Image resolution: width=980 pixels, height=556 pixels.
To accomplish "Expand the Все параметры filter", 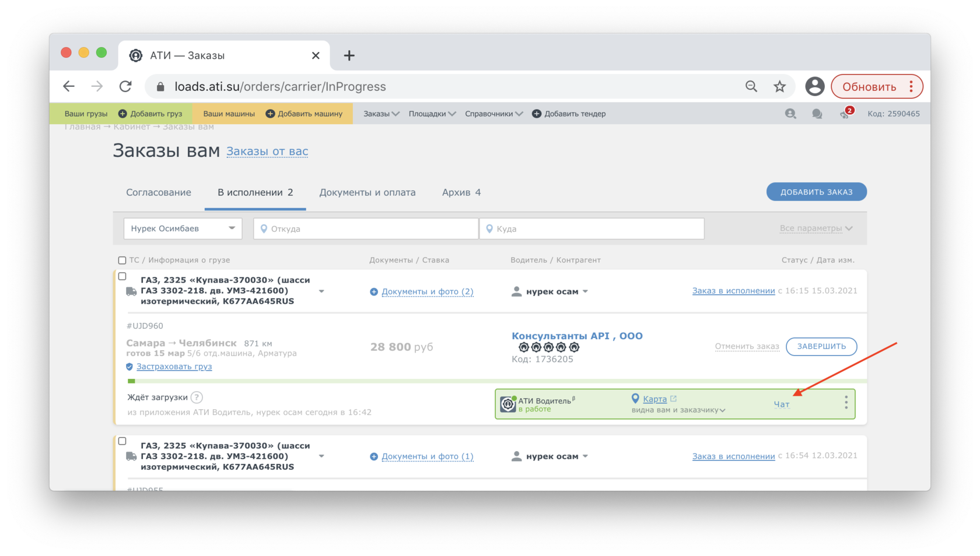I will pos(816,228).
